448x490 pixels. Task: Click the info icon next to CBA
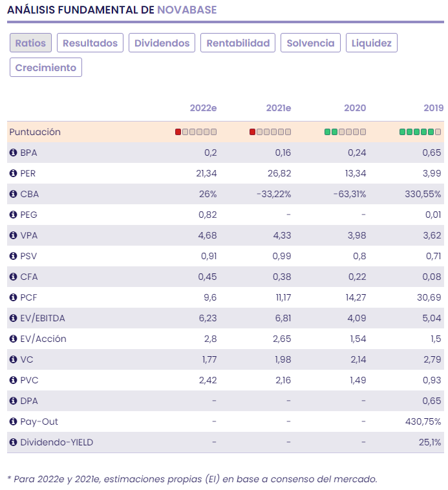click(13, 194)
